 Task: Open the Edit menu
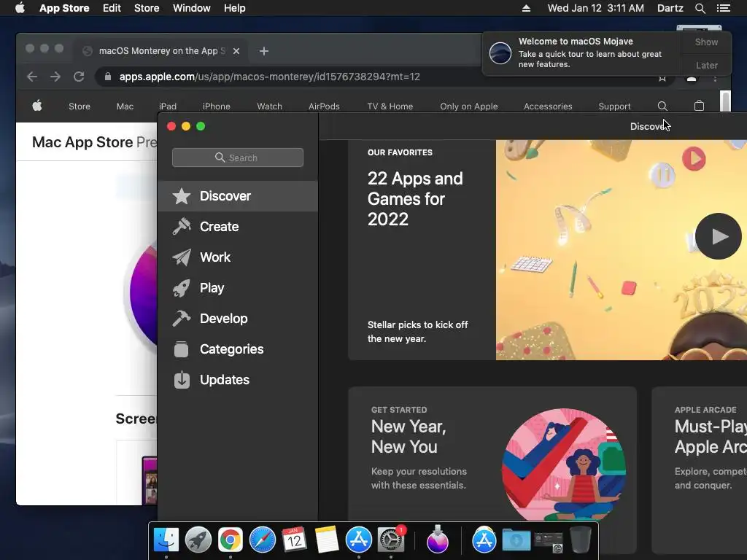(112, 8)
